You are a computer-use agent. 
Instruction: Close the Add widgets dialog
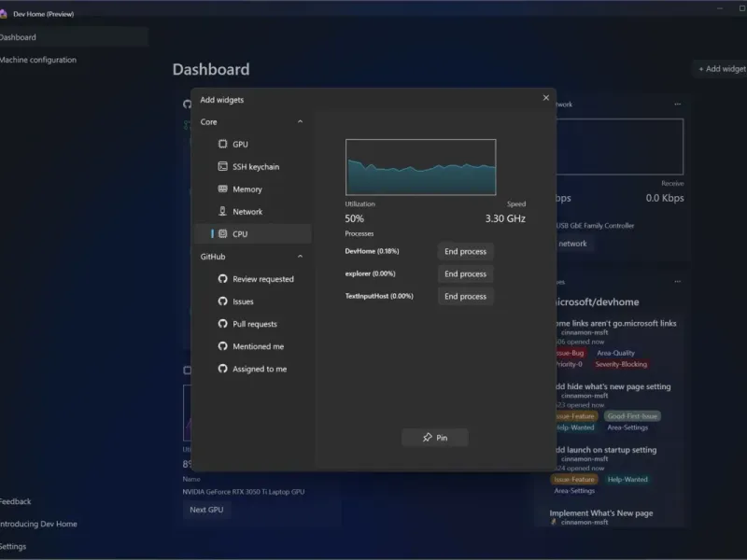point(546,98)
